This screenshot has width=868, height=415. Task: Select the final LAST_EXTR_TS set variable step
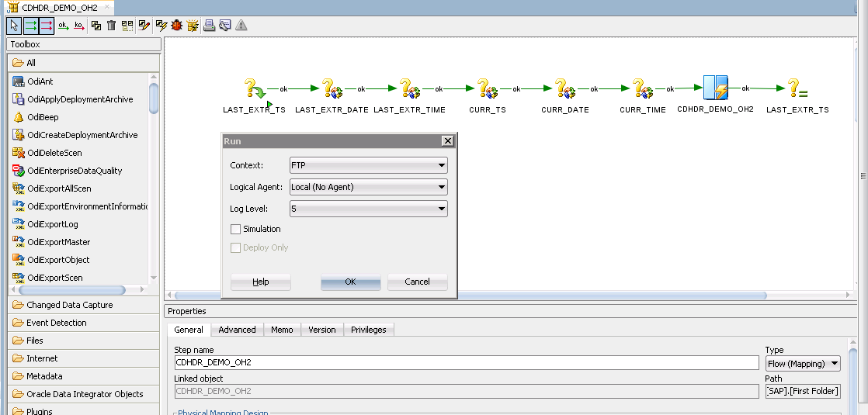[797, 89]
